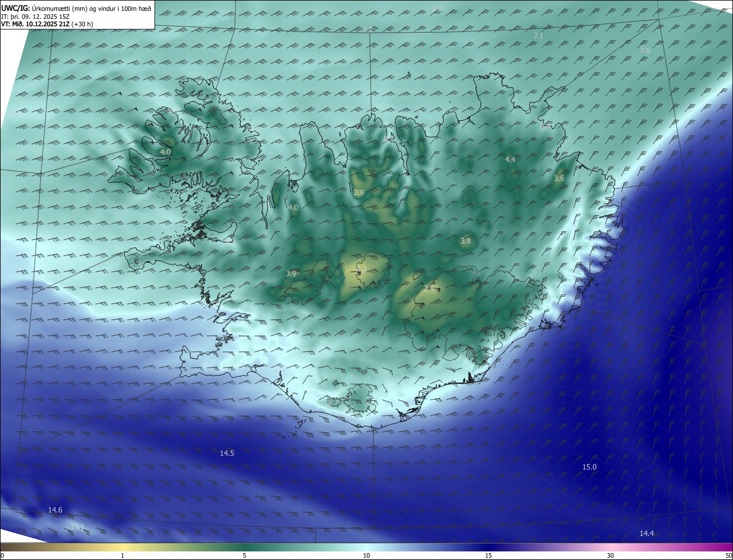The height and width of the screenshot is (560, 733).
Task: Click the 3.8 value label
Action: (x=466, y=241)
